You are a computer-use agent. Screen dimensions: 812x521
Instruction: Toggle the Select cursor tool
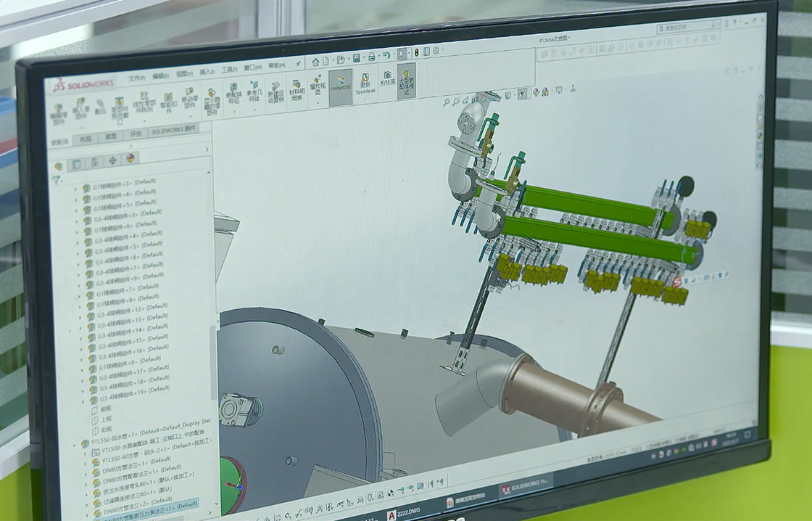pyautogui.click(x=402, y=54)
